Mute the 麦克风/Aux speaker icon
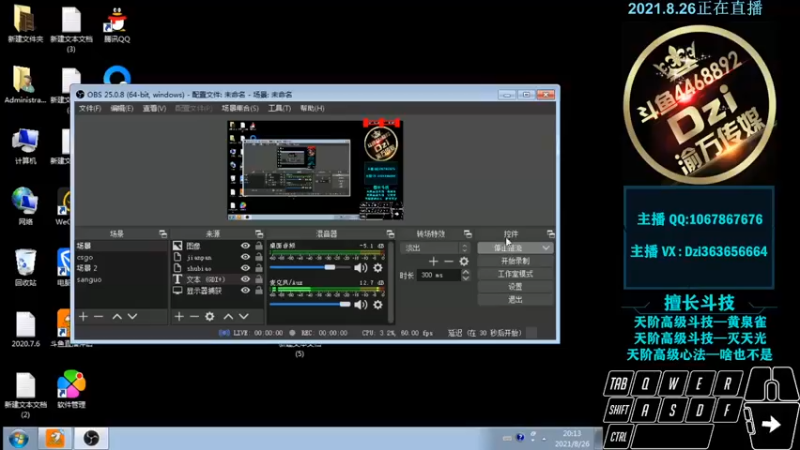 pos(361,305)
